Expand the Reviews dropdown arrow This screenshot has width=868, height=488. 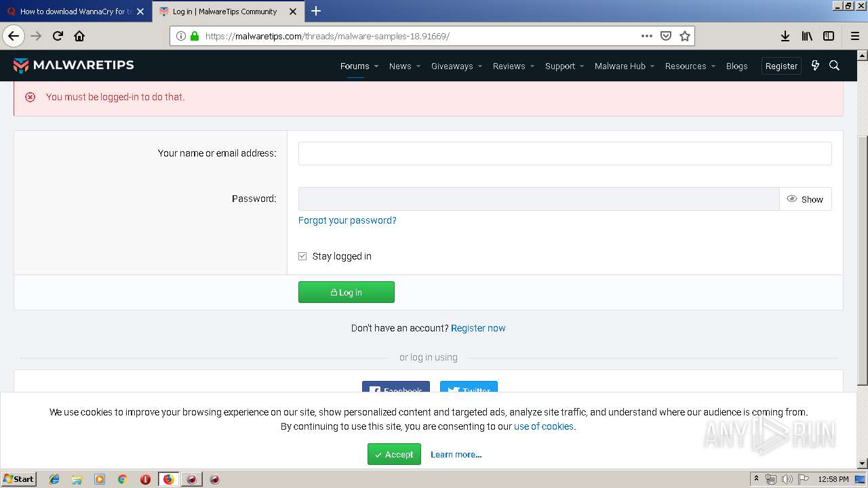click(532, 66)
